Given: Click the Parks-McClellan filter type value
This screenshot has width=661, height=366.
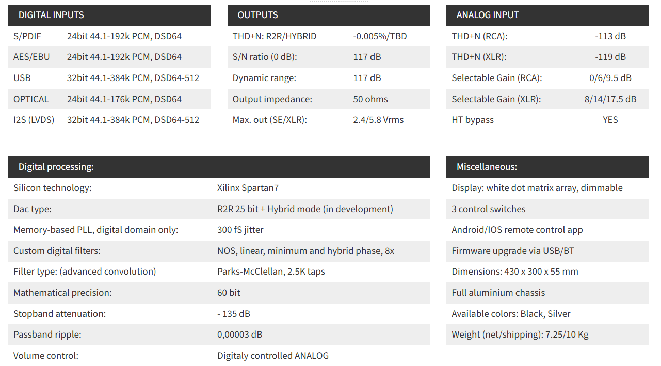Looking at the screenshot, I should point(271,272).
